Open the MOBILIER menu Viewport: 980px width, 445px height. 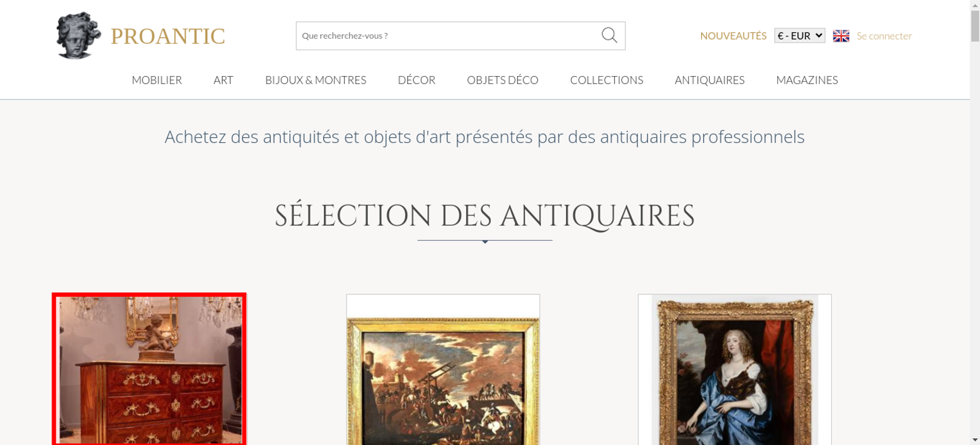(x=157, y=80)
